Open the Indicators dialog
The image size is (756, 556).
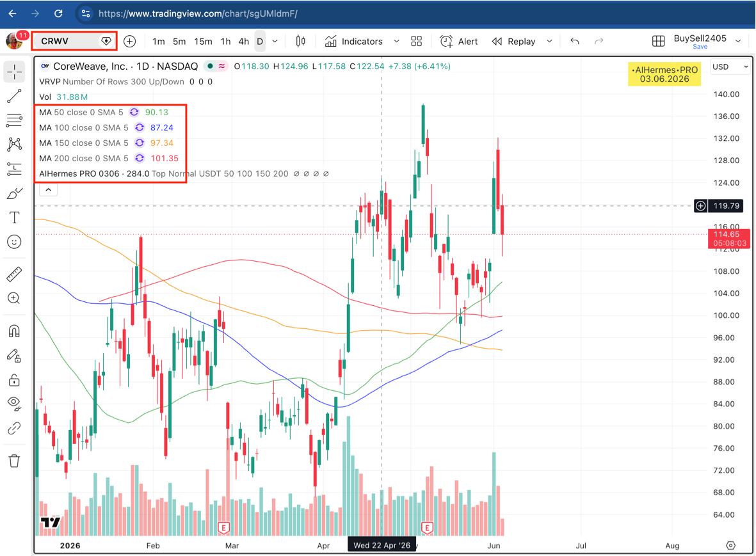click(x=354, y=42)
